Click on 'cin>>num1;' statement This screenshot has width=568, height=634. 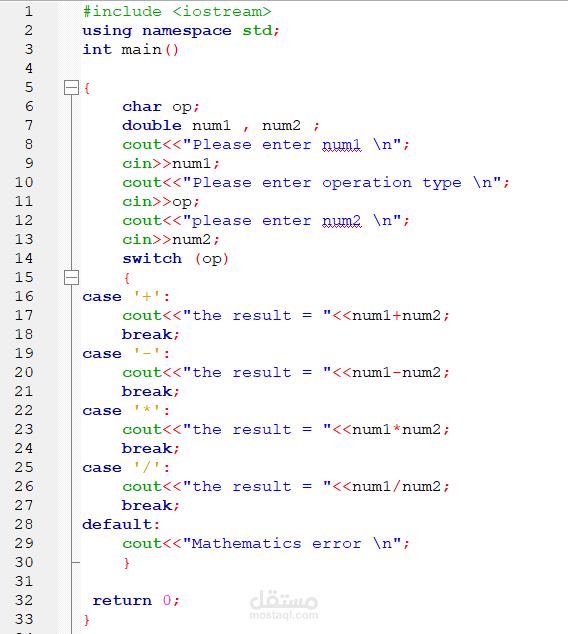coord(171,164)
